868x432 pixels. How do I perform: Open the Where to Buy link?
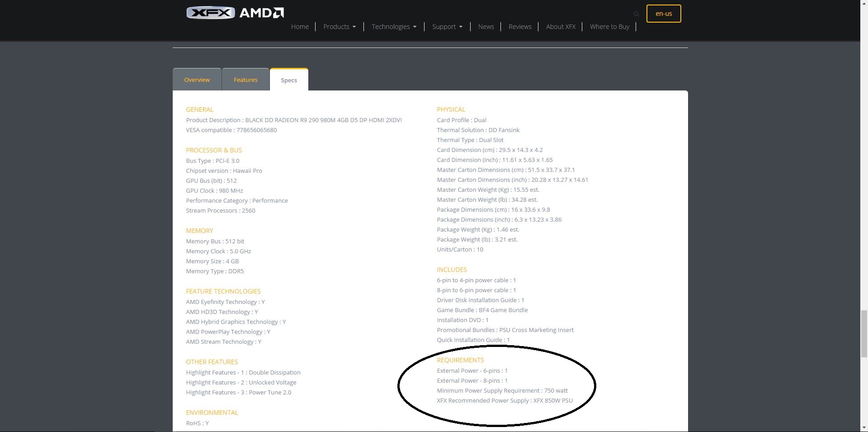(x=609, y=27)
